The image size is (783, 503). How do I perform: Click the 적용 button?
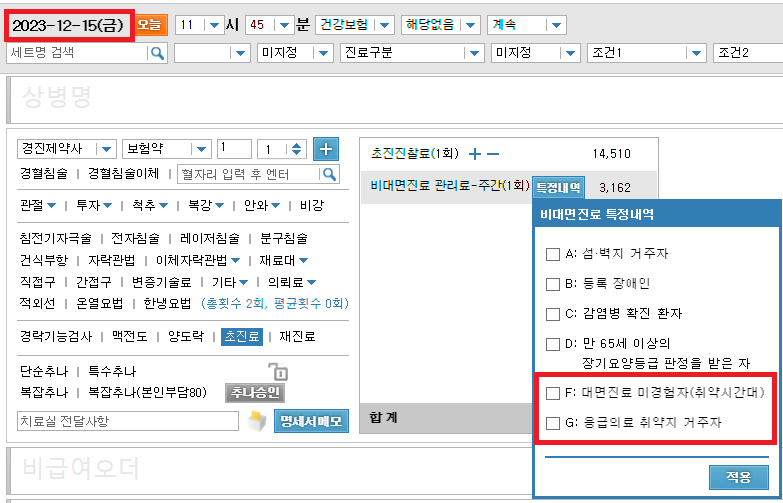[739, 477]
